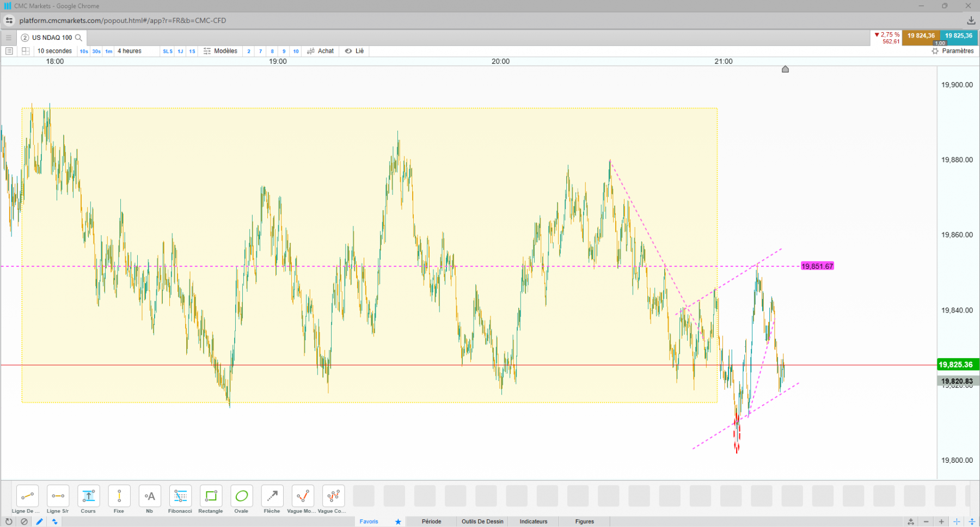Load chart template number 10
The width and height of the screenshot is (980, 527).
296,51
